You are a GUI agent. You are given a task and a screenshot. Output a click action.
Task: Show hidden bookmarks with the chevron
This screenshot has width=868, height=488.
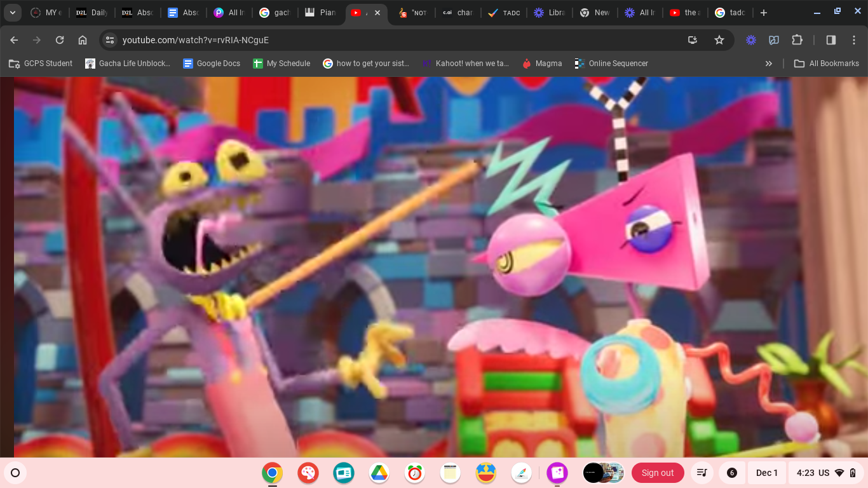pyautogui.click(x=769, y=64)
